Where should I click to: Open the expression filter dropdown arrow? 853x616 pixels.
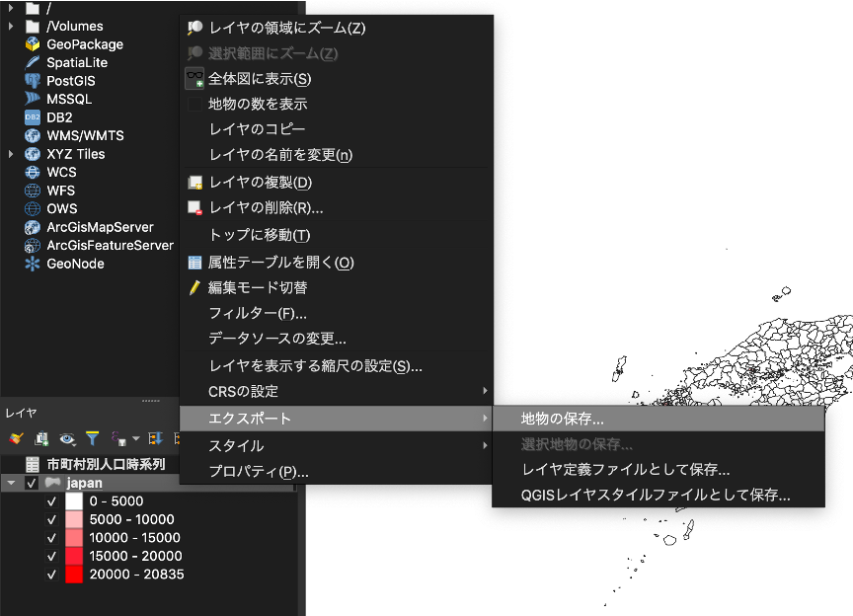coord(136,438)
